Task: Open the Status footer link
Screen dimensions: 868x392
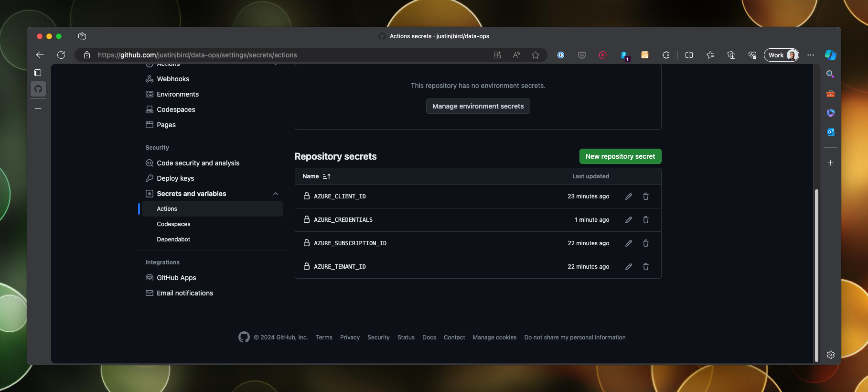Action: coord(406,338)
